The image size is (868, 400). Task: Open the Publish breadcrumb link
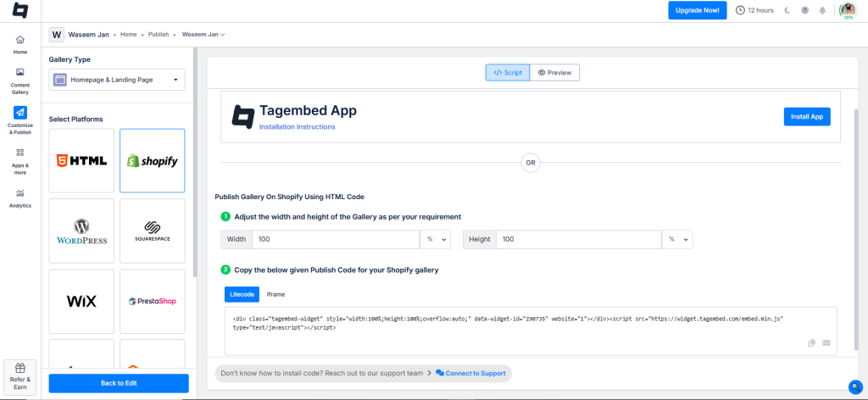159,34
